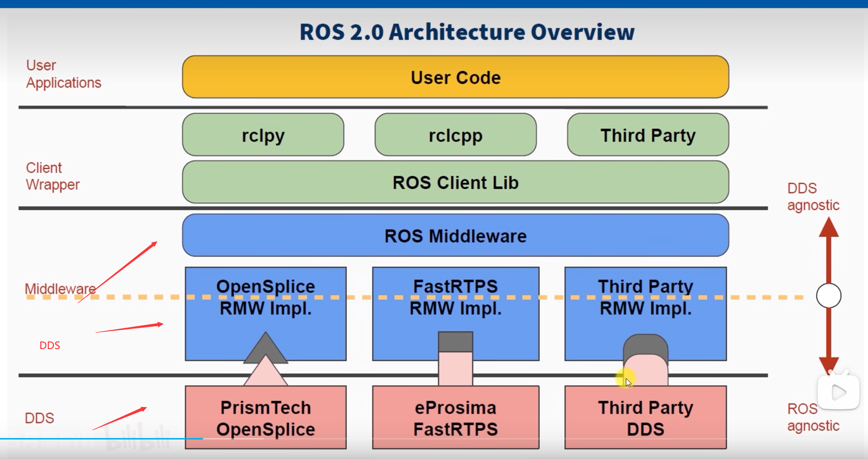Select the 'Third Party RMW Impl.' box
Viewport: 868px width, 459px height.
pyautogui.click(x=645, y=314)
